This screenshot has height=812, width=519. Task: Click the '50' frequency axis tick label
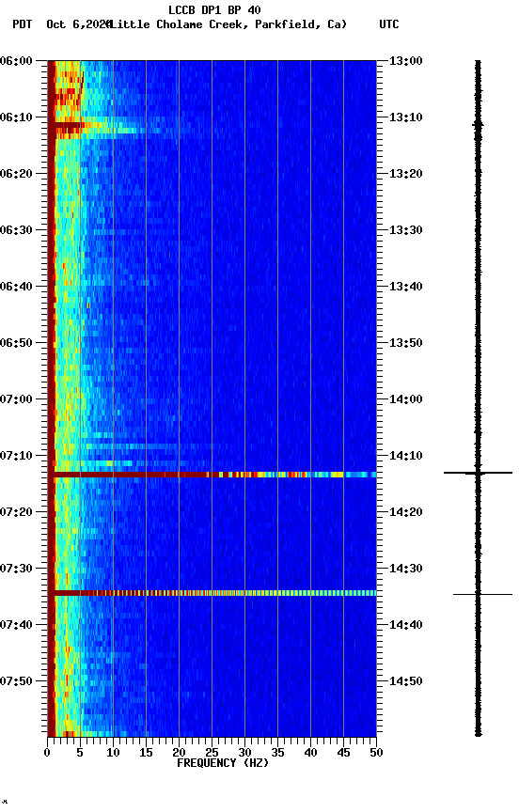point(376,753)
